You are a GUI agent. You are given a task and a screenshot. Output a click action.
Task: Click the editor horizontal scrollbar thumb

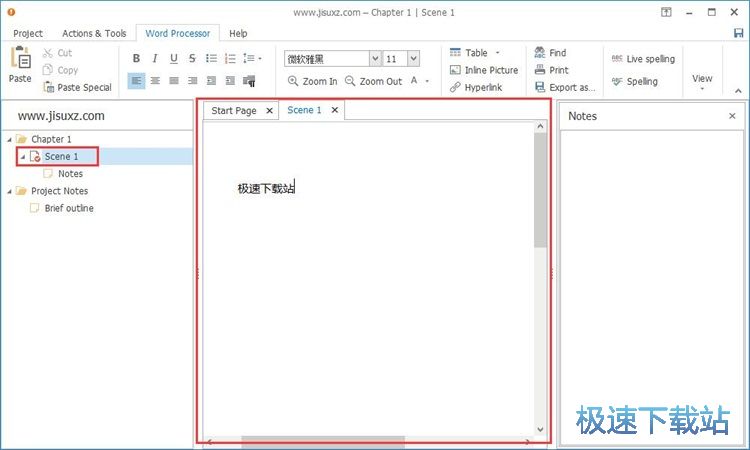coord(323,441)
